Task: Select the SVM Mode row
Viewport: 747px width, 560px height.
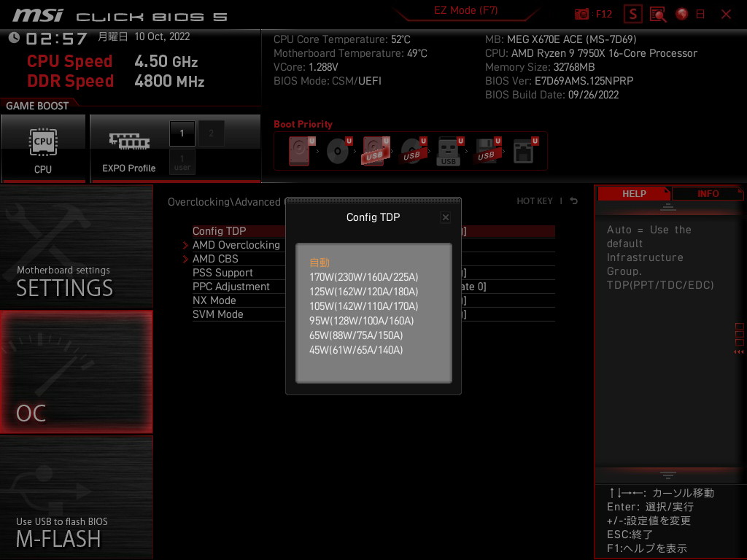Action: coord(373,314)
